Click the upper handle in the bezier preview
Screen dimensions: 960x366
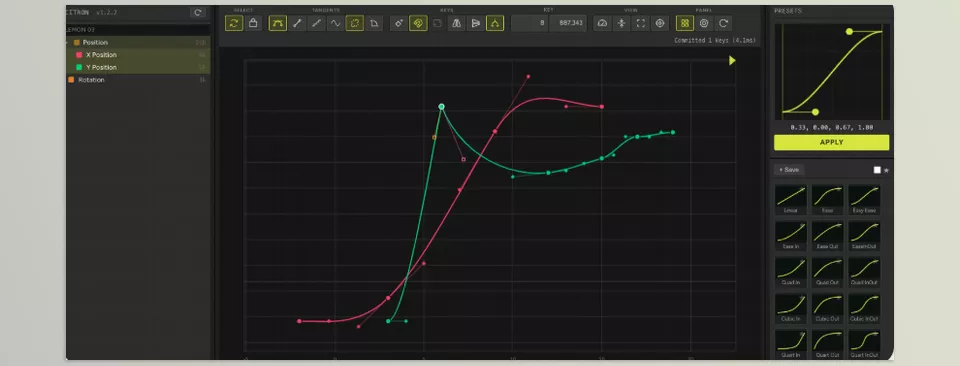tap(849, 31)
